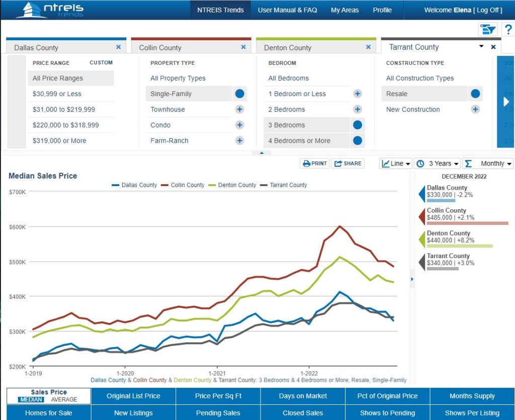Switch Sales Price to MEDIAN
515x420 pixels.
tap(31, 399)
